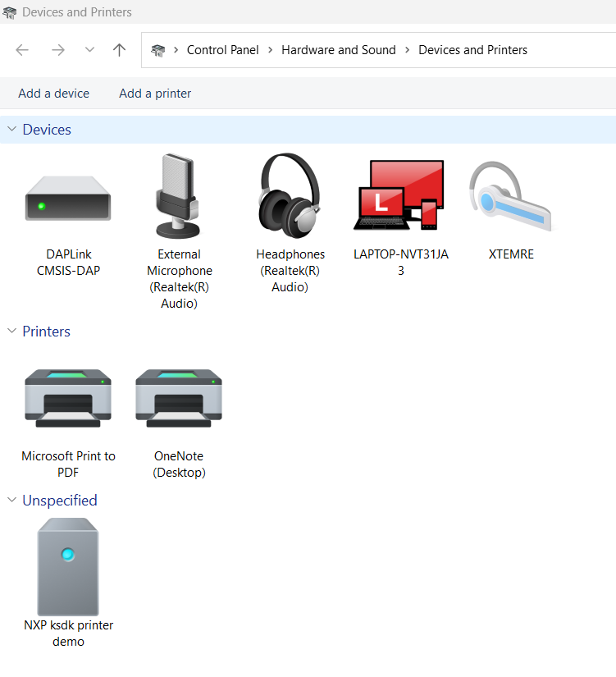
Task: Click the DAPLink CMSIS-DAP label
Action: (x=68, y=263)
